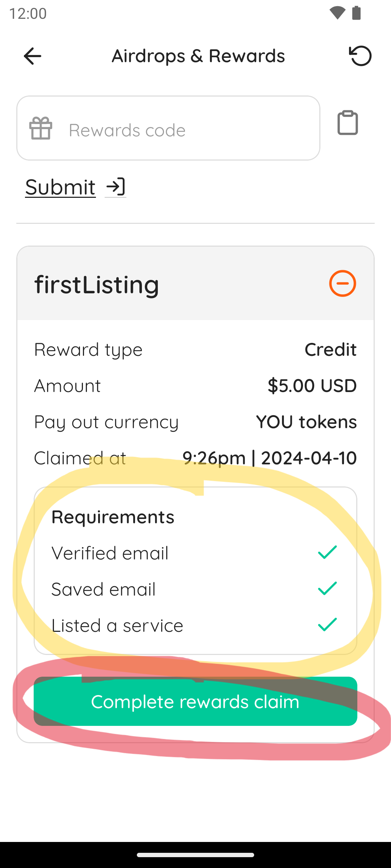Tap the gift icon in rewards field

pyautogui.click(x=41, y=128)
